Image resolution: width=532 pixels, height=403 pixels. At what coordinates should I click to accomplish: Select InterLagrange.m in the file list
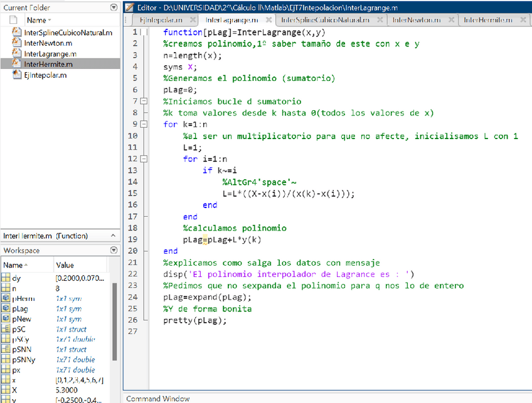pos(50,53)
